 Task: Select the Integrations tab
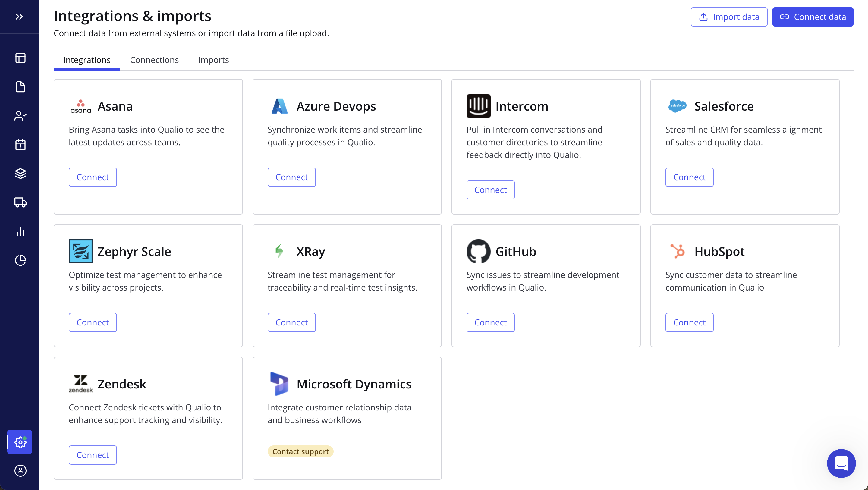coord(86,60)
